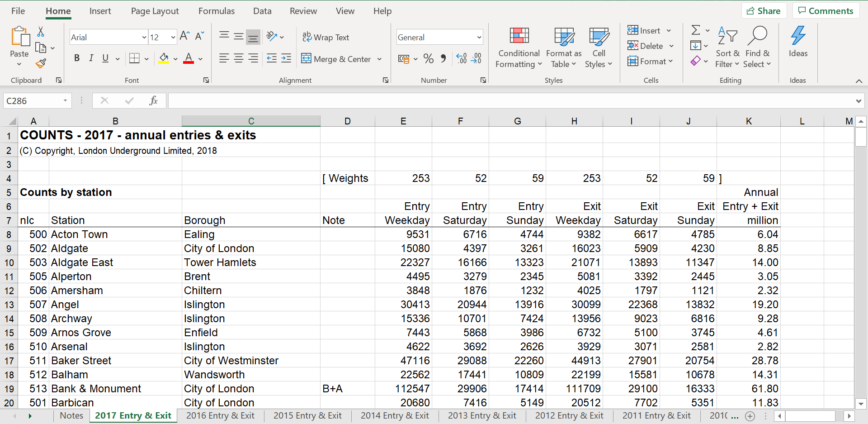
Task: Click the AutoSum sigma icon
Action: pyautogui.click(x=696, y=30)
